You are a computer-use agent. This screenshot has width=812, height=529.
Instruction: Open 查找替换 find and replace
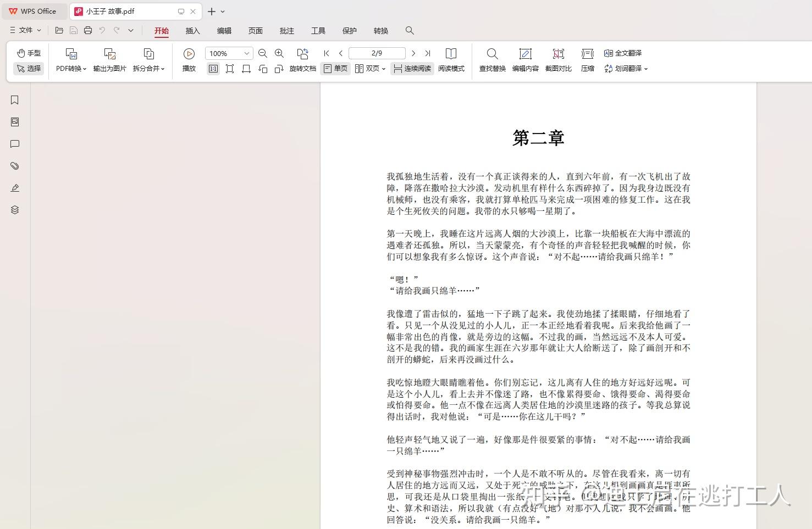pyautogui.click(x=493, y=60)
